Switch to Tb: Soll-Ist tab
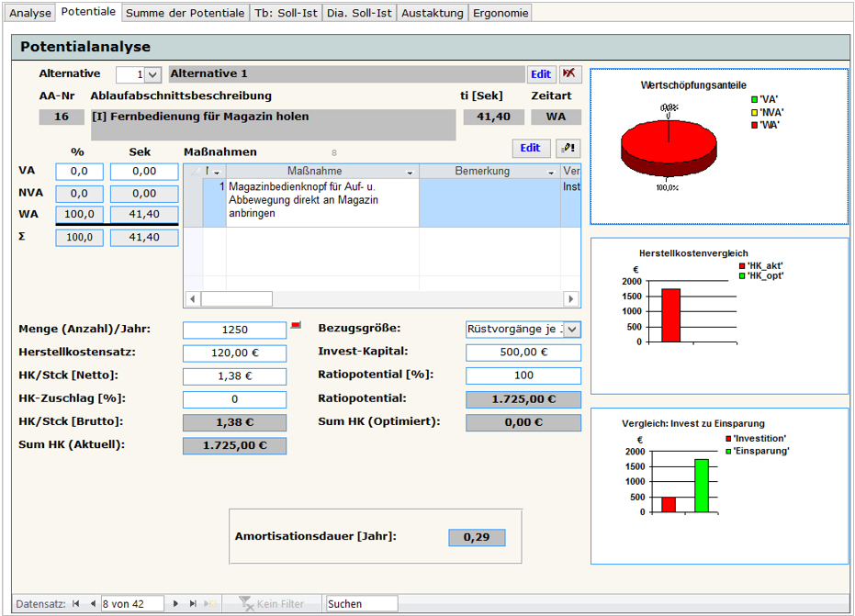 (287, 13)
